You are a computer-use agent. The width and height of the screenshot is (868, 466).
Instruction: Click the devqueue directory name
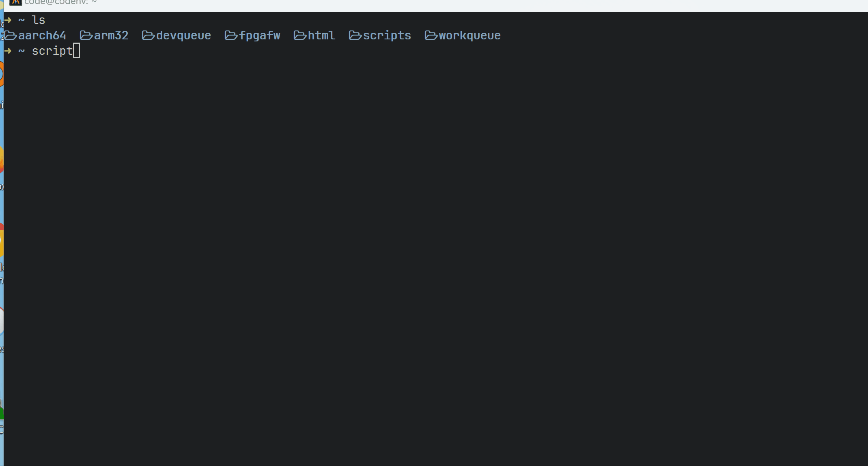click(x=183, y=36)
